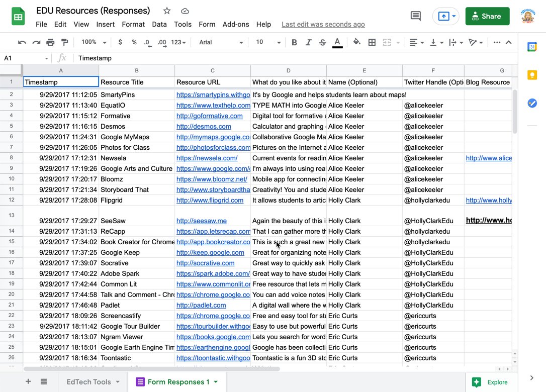This screenshot has width=546, height=392.
Task: Click the horizontal scrollbar thumb
Action: pyautogui.click(x=151, y=369)
